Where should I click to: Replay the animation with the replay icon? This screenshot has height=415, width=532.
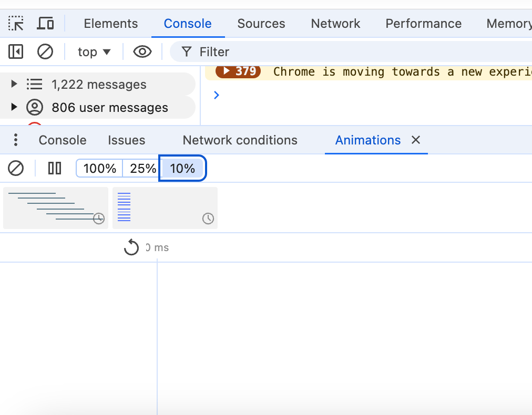click(x=131, y=247)
